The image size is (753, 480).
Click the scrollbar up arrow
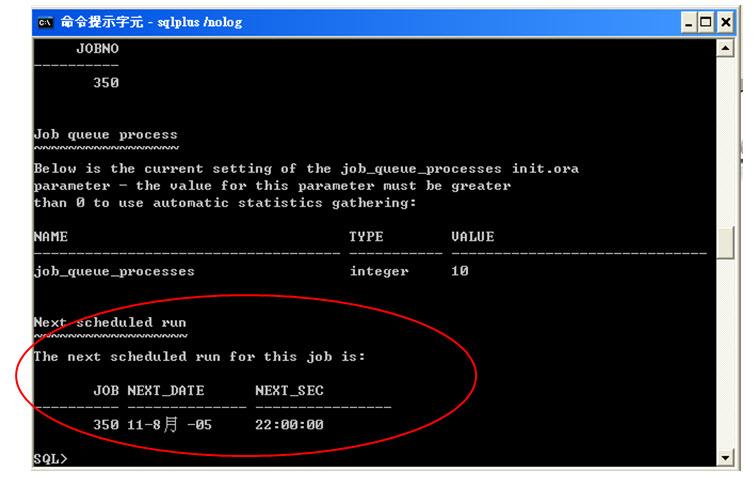tap(725, 48)
